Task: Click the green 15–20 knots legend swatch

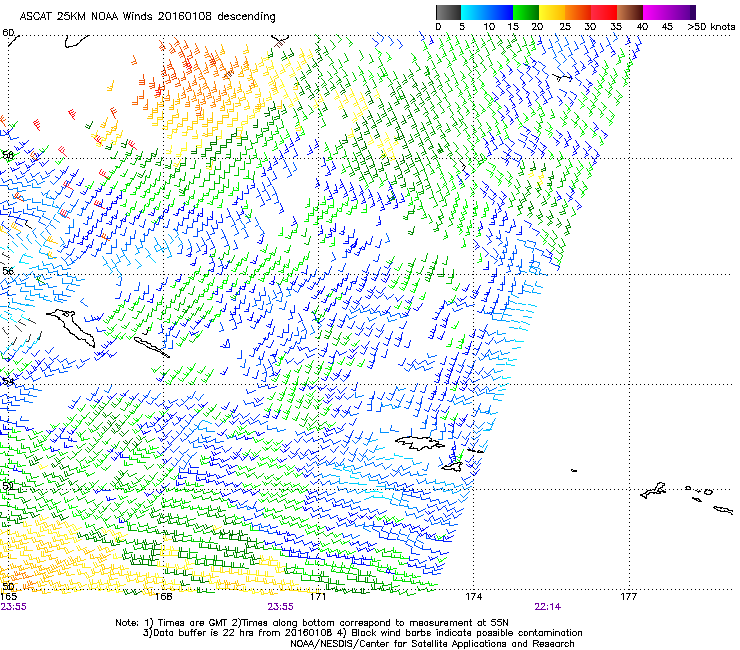Action: point(526,12)
